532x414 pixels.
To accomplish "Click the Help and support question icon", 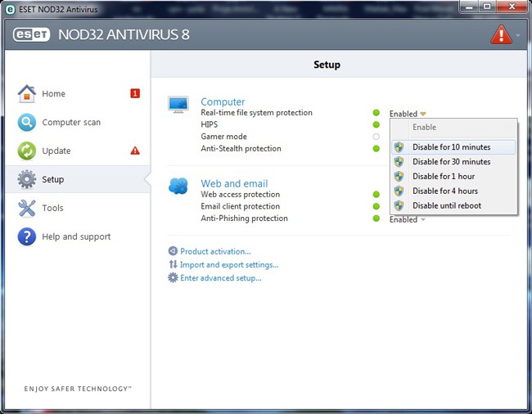I will [x=27, y=236].
